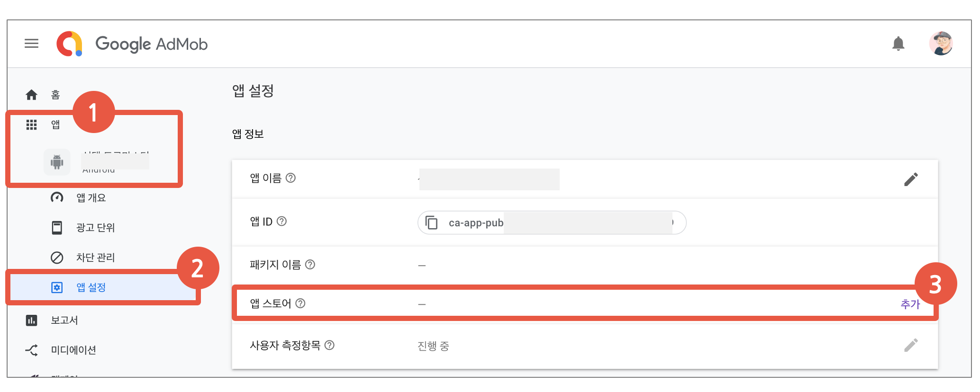Click the reports bar chart icon
The width and height of the screenshot is (980, 392).
pyautogui.click(x=31, y=321)
